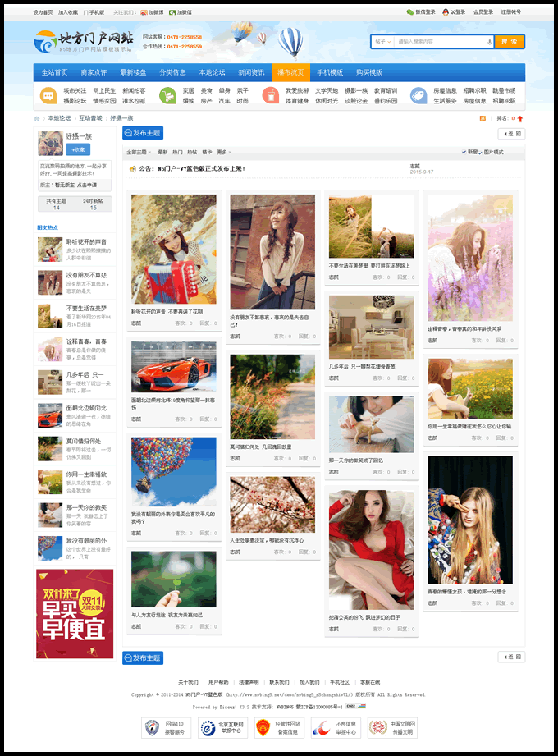Open the 分类信息 nav tab
558x756 pixels.
click(x=172, y=72)
